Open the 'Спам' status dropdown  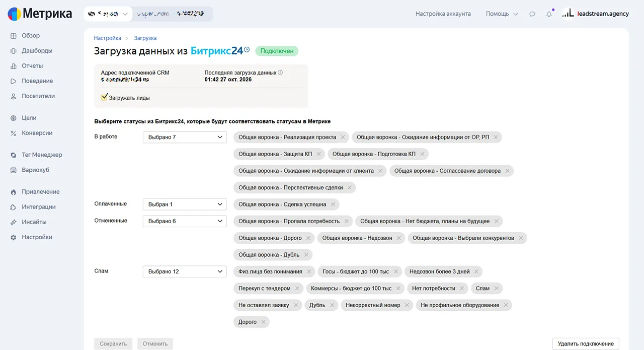click(185, 272)
